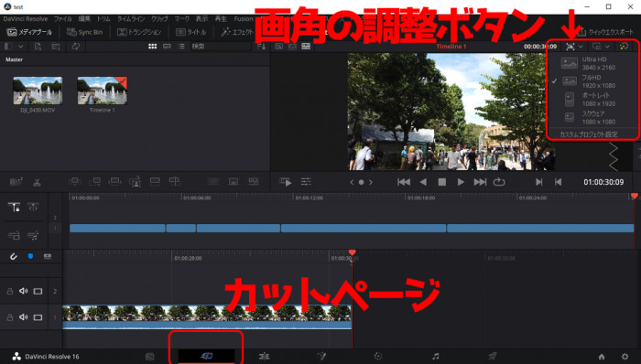Open the タイムライン menu
641x364 pixels.
click(x=131, y=19)
